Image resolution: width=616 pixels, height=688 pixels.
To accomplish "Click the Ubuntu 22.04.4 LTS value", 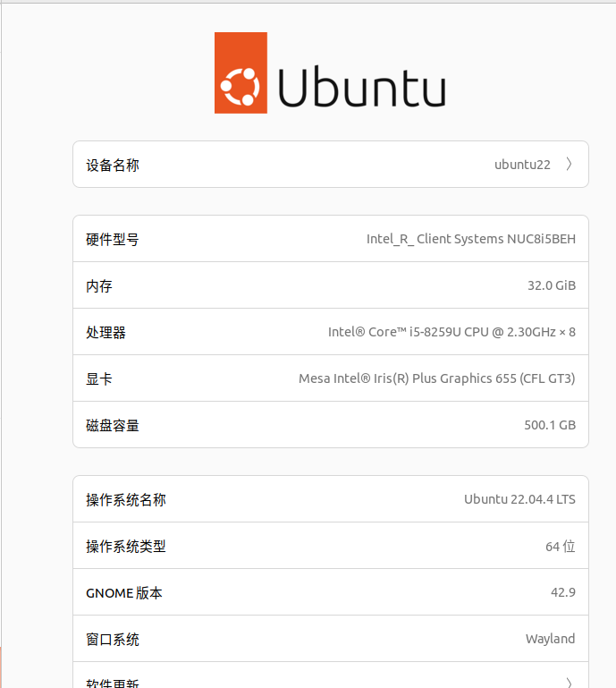I will pos(519,499).
